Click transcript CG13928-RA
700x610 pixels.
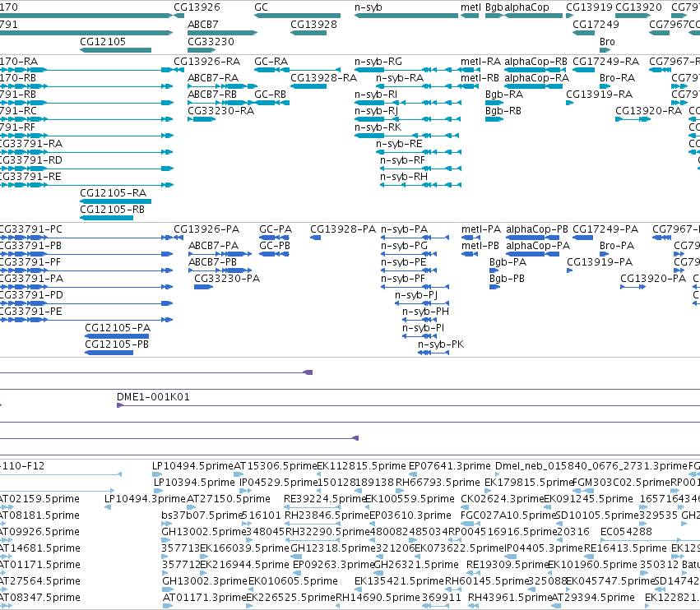coord(323,78)
